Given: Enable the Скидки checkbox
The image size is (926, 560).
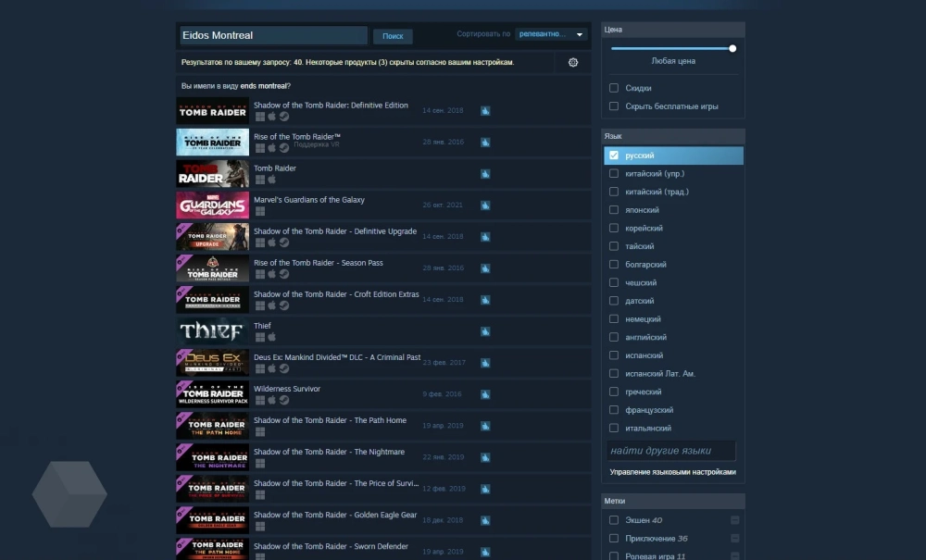Looking at the screenshot, I should point(614,88).
